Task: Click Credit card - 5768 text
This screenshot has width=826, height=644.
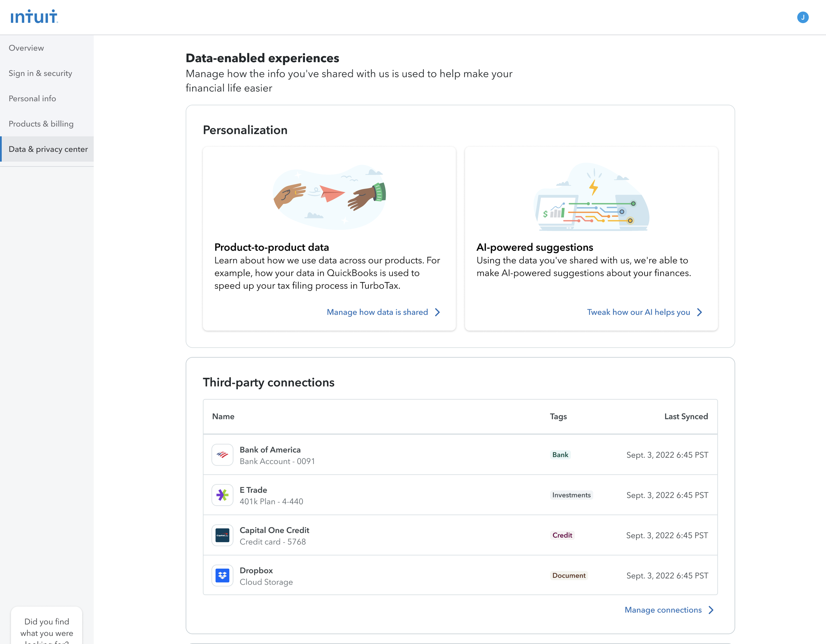Action: click(x=273, y=542)
